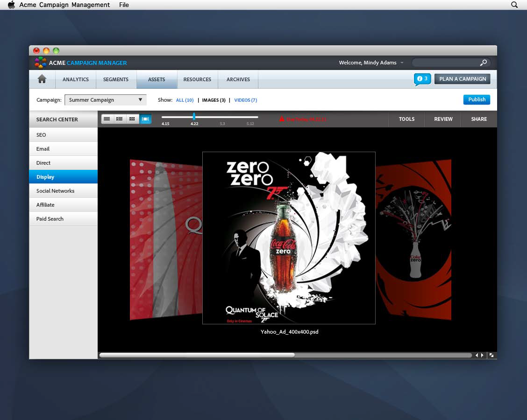Open the Archives tab
The image size is (527, 420).
tap(238, 80)
